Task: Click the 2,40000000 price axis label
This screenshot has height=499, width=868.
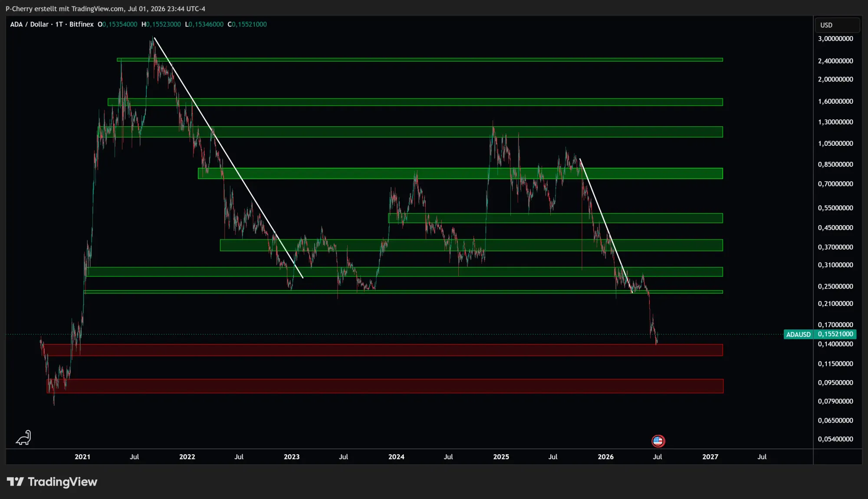Action: (x=835, y=61)
